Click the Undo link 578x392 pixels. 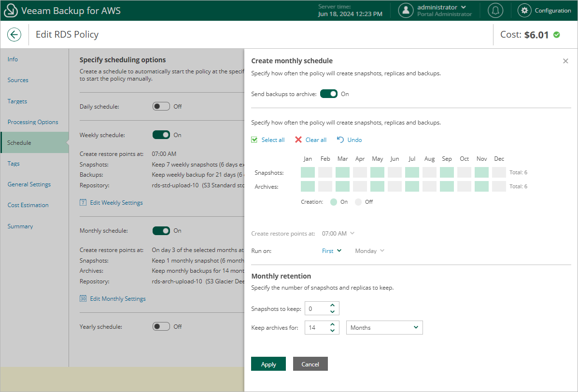click(x=354, y=140)
